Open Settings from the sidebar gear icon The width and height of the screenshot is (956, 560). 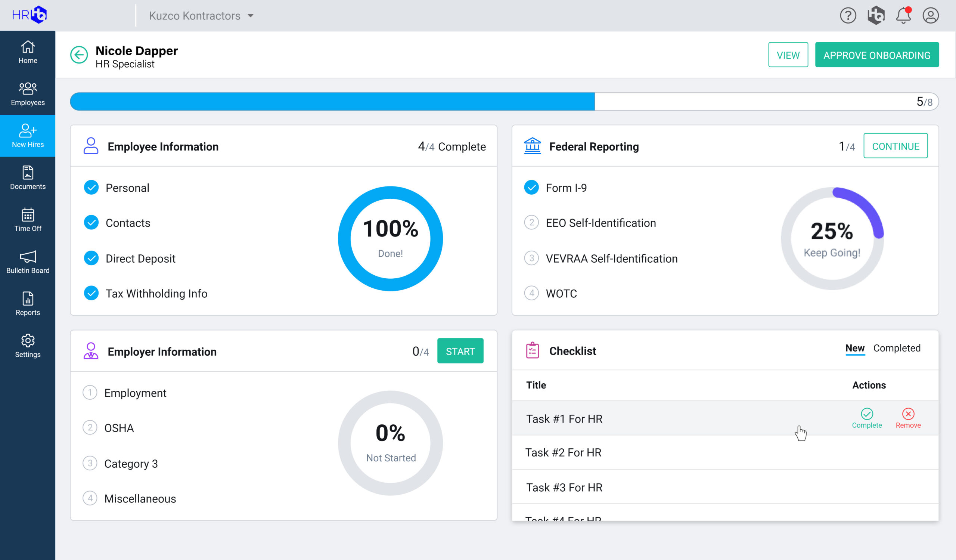27,346
